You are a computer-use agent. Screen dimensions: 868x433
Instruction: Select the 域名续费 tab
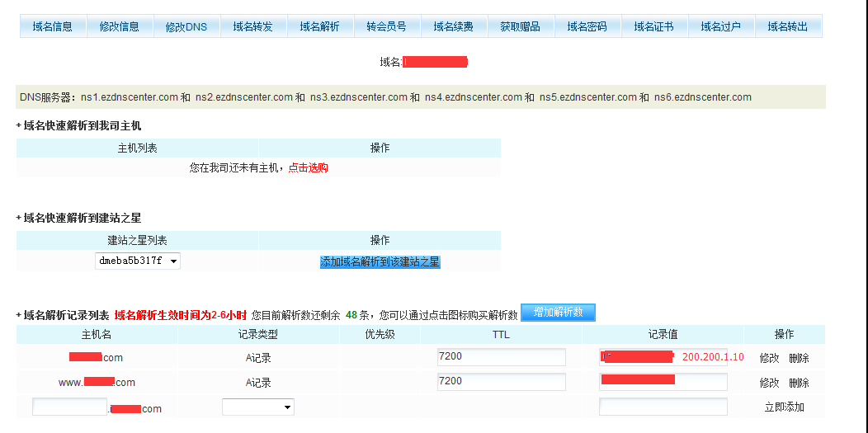[454, 26]
